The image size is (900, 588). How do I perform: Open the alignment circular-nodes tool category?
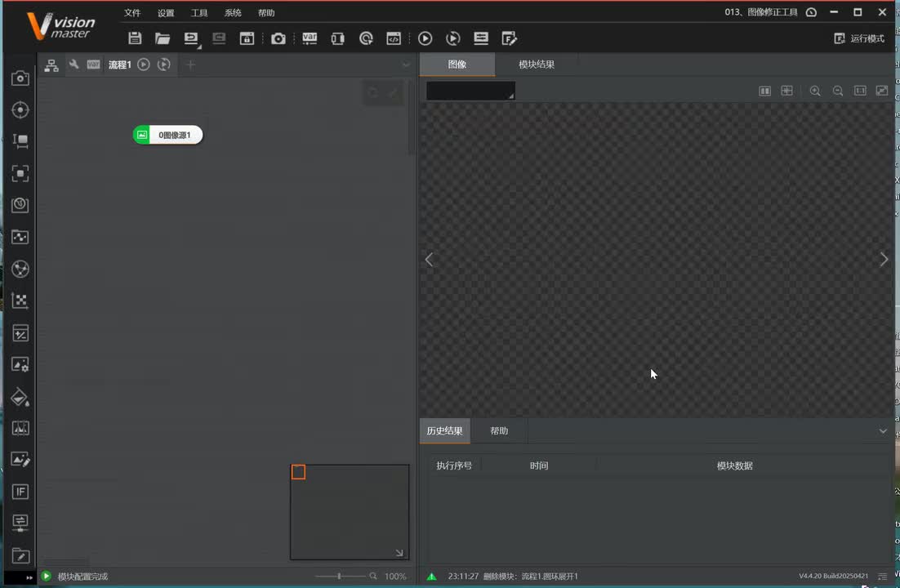click(20, 269)
